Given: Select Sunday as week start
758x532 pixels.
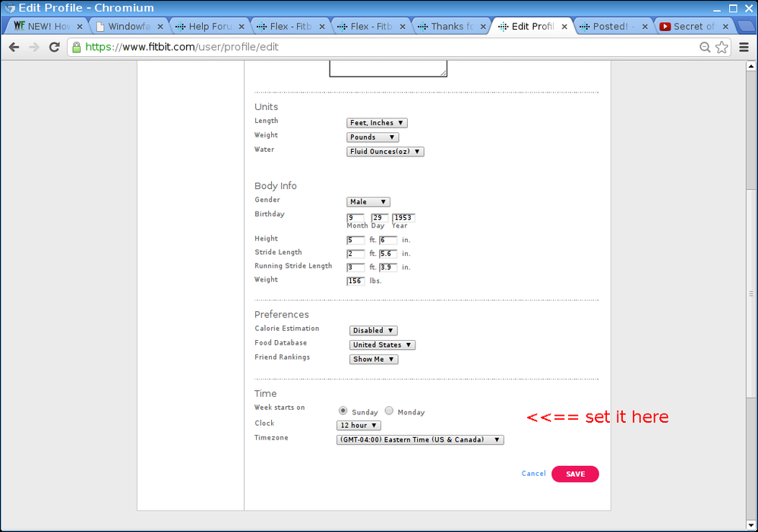Looking at the screenshot, I should [x=343, y=411].
